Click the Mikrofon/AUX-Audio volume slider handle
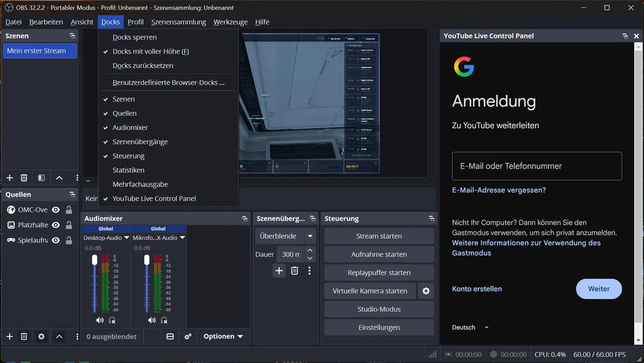 pos(147,260)
